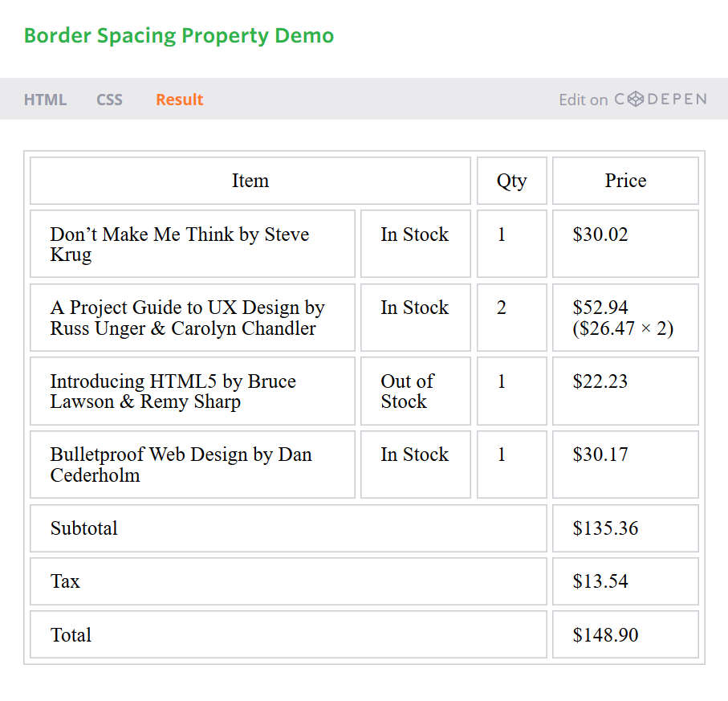The width and height of the screenshot is (728, 701).
Task: Select the Result tab
Action: click(x=179, y=100)
